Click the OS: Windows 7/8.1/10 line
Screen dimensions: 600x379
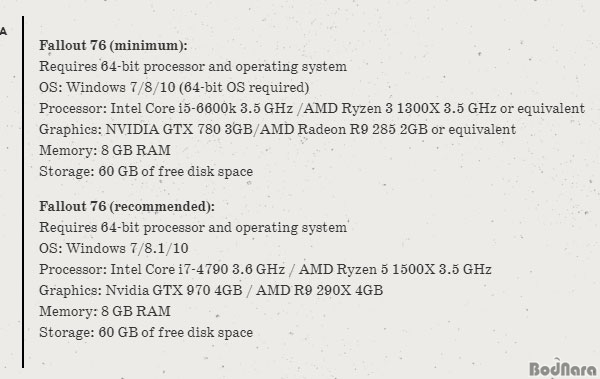coord(114,249)
